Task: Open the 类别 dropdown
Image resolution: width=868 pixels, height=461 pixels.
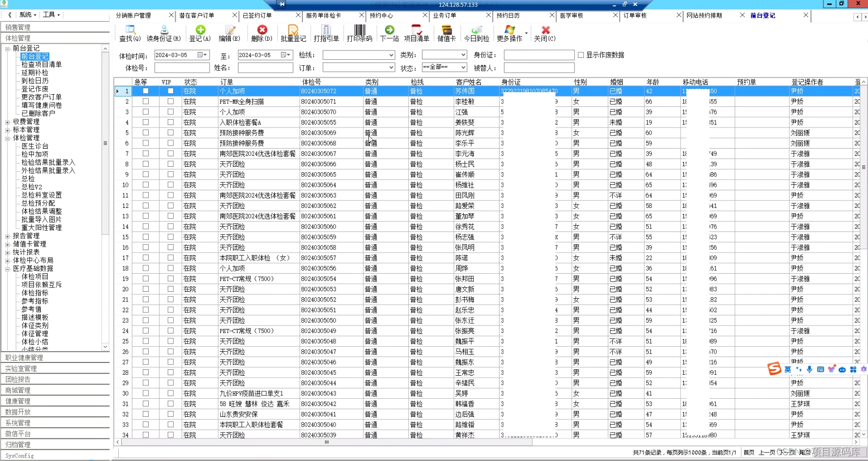Action: [463, 55]
